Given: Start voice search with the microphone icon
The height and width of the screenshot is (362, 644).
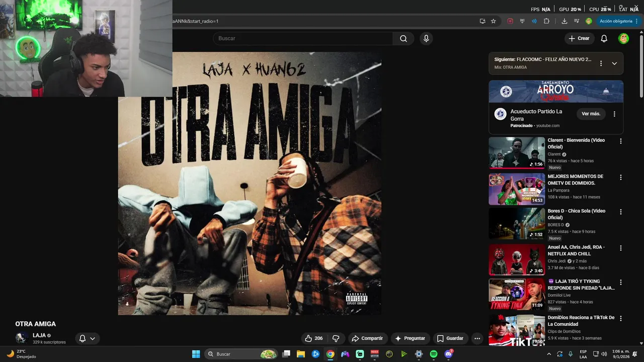Looking at the screenshot, I should tap(426, 38).
